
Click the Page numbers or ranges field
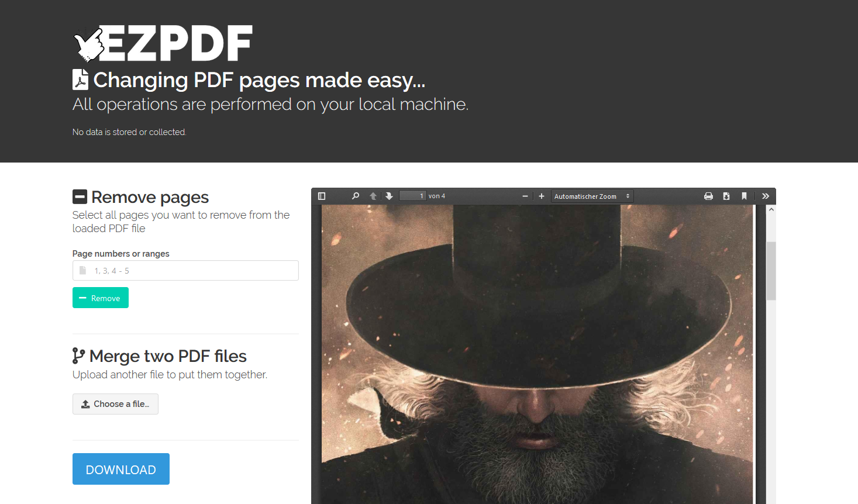point(185,271)
